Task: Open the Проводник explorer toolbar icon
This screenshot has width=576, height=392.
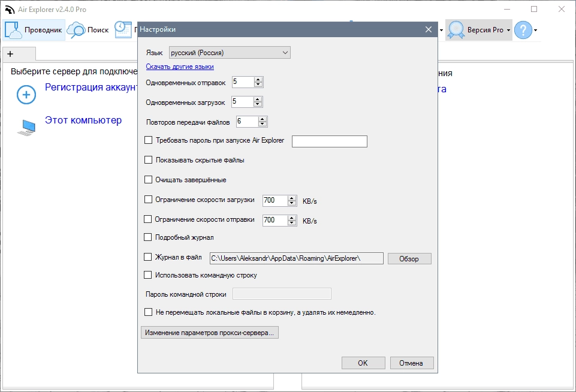Action: click(x=13, y=30)
